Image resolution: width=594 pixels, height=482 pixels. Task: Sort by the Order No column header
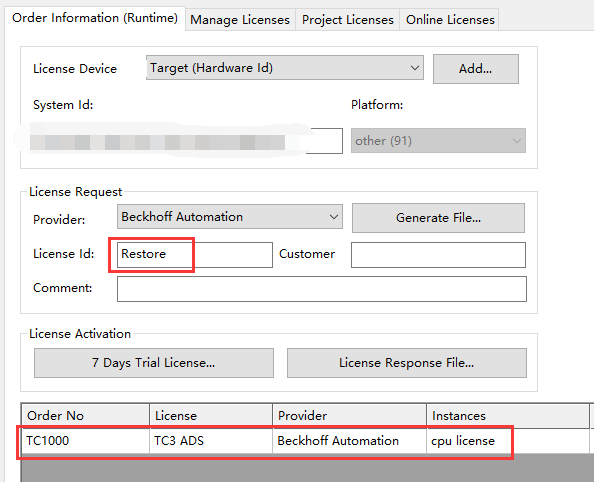coord(85,416)
